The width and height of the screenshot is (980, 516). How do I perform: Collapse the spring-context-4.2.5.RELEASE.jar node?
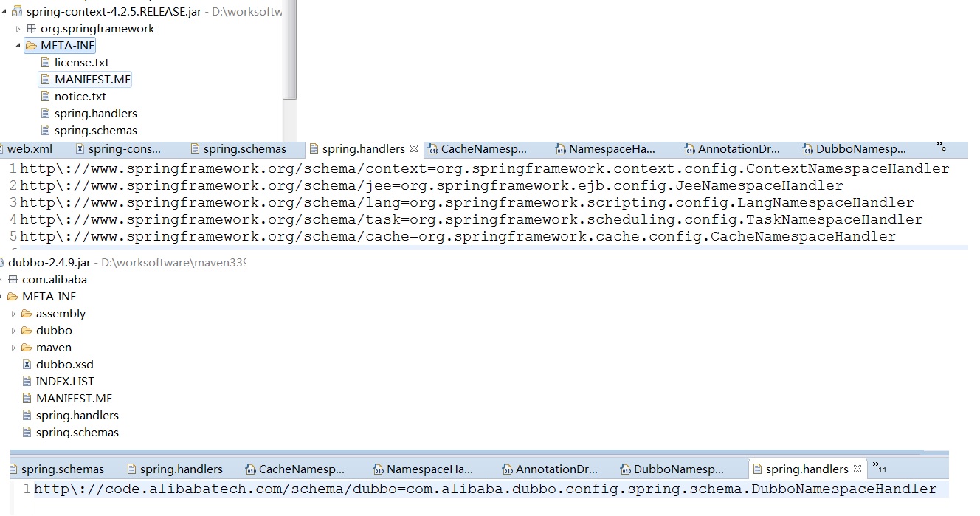(x=4, y=12)
